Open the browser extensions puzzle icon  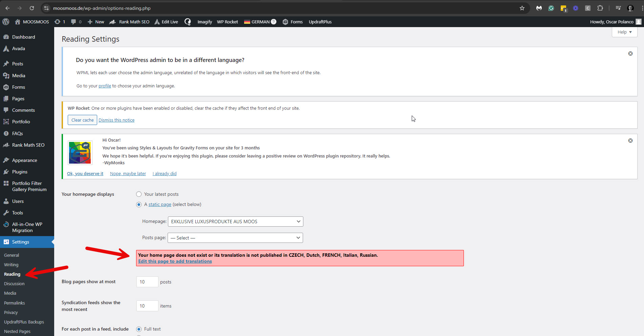coord(600,8)
